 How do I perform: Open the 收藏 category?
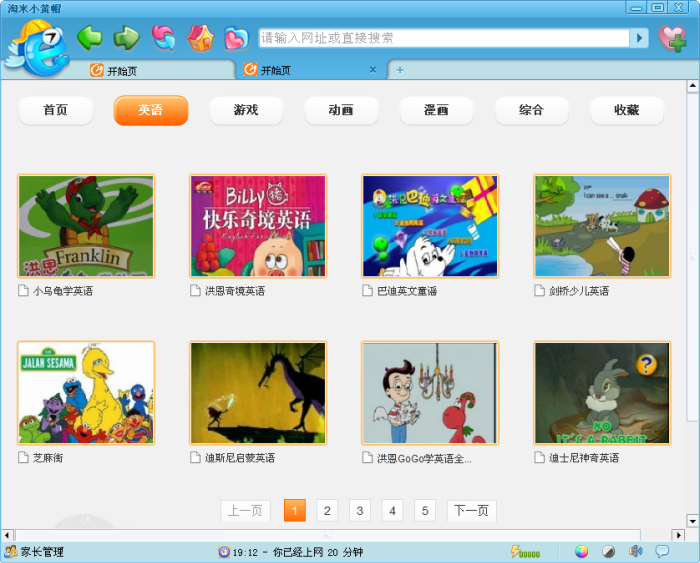627,110
